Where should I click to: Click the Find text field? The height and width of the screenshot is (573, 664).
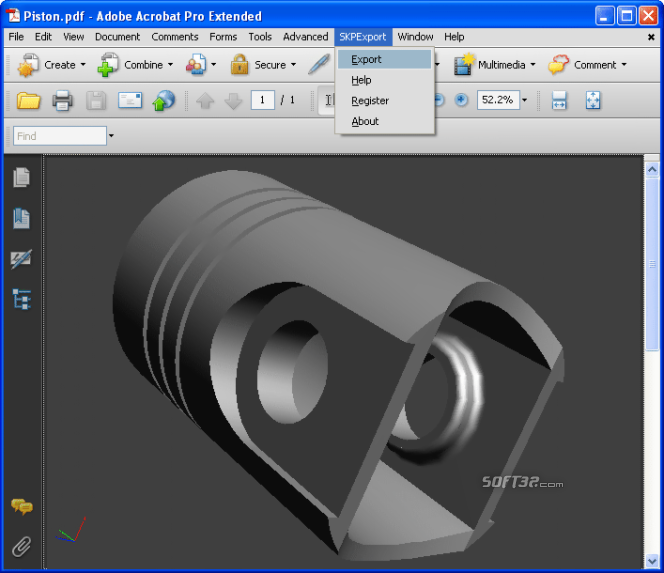pyautogui.click(x=60, y=136)
